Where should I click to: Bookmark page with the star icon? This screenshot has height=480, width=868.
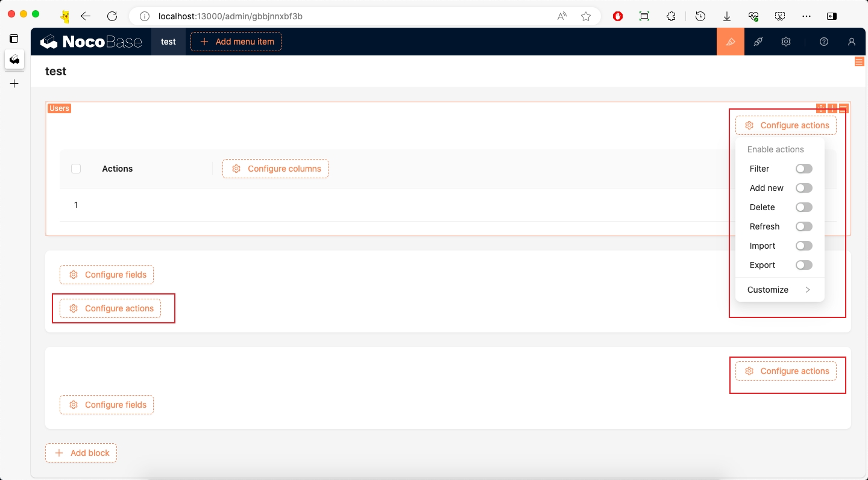click(x=585, y=16)
